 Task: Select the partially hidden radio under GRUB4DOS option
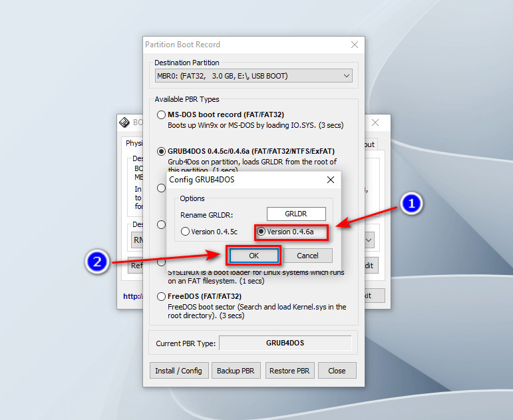[161, 188]
